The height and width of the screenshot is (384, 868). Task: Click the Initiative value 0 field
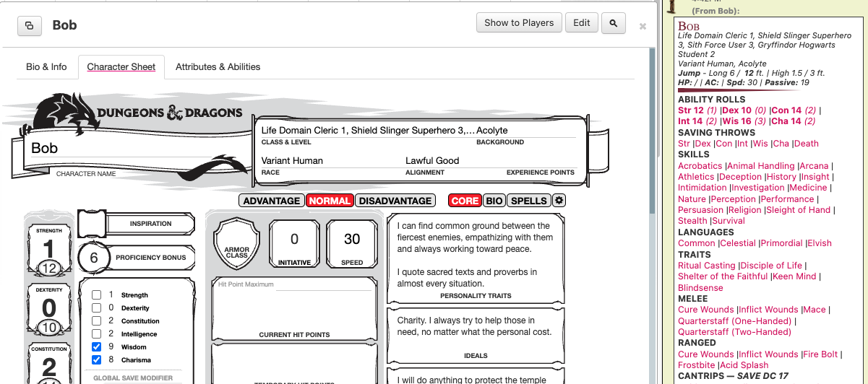(294, 240)
